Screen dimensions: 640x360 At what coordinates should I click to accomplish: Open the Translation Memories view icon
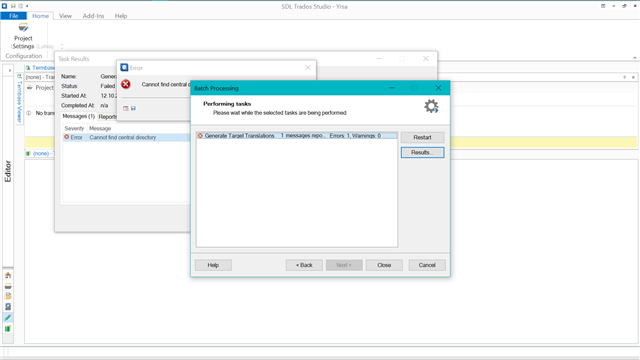pos(8,328)
